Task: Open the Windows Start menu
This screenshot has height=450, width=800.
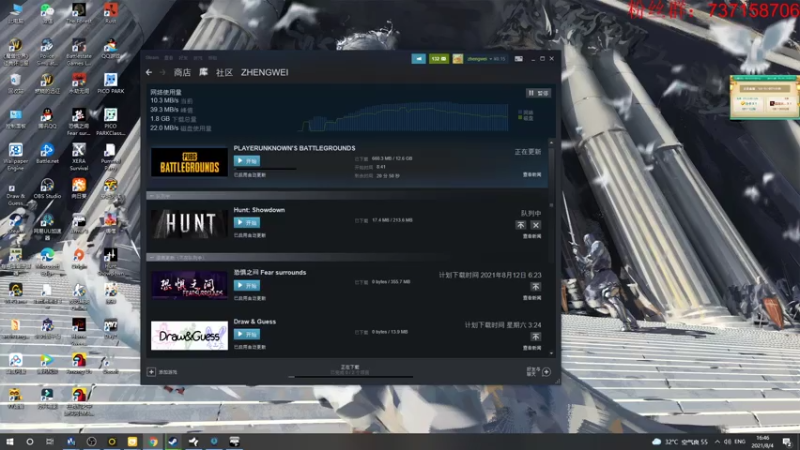Action: [x=9, y=442]
